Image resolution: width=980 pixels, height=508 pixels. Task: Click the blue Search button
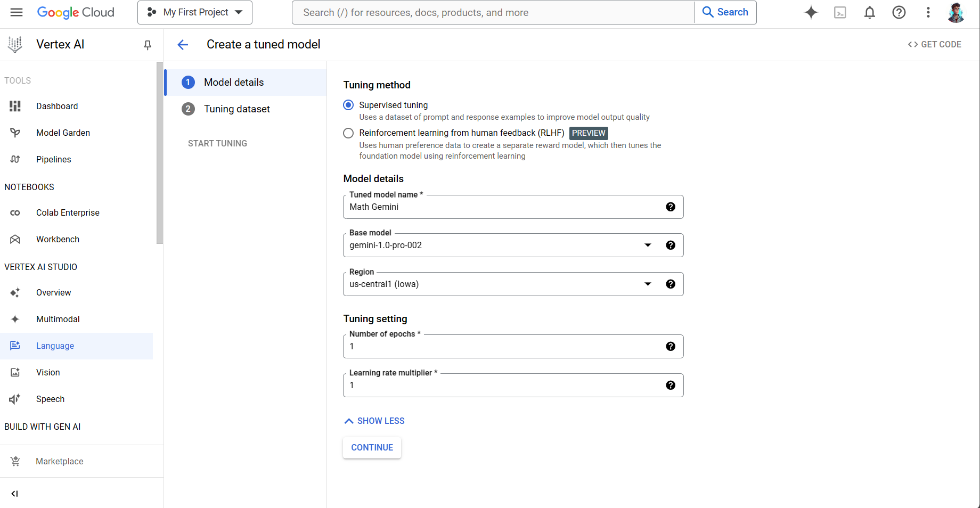[725, 12]
